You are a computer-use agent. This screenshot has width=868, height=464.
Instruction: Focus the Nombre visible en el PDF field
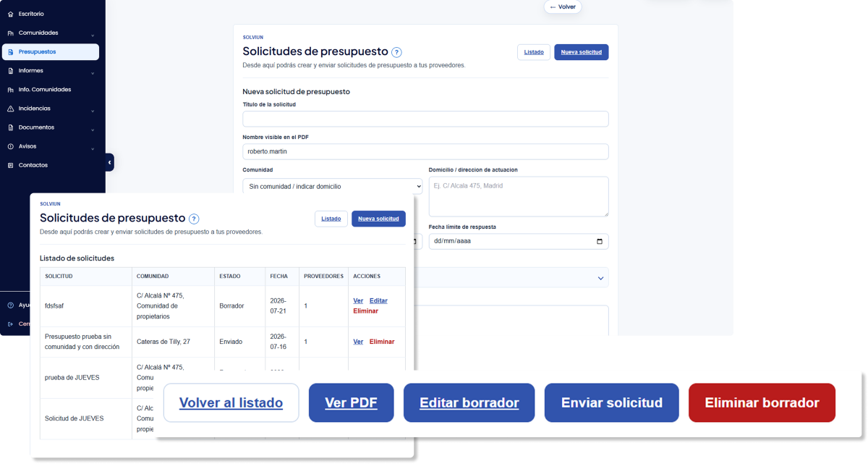point(425,151)
